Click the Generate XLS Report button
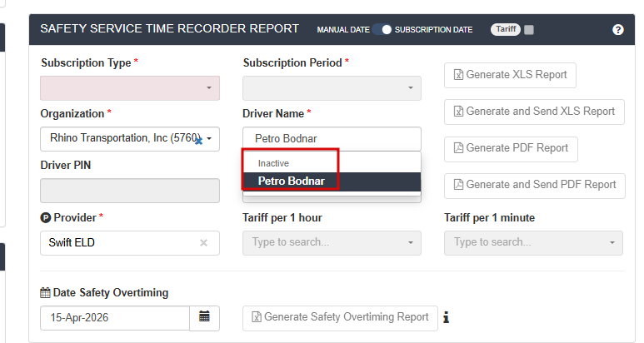Screen dimensions: 644x343 [510, 75]
